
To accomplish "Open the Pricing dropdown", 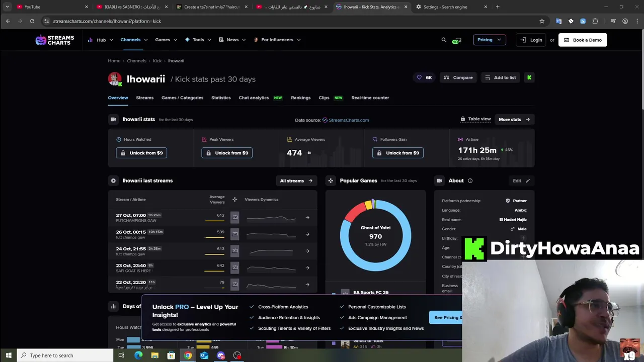I will point(489,40).
